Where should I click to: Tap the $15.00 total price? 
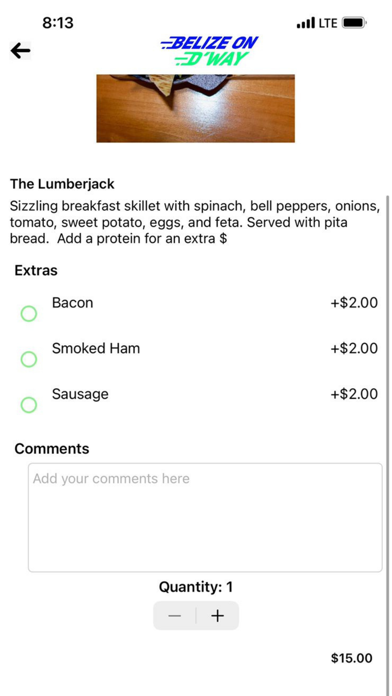click(352, 658)
